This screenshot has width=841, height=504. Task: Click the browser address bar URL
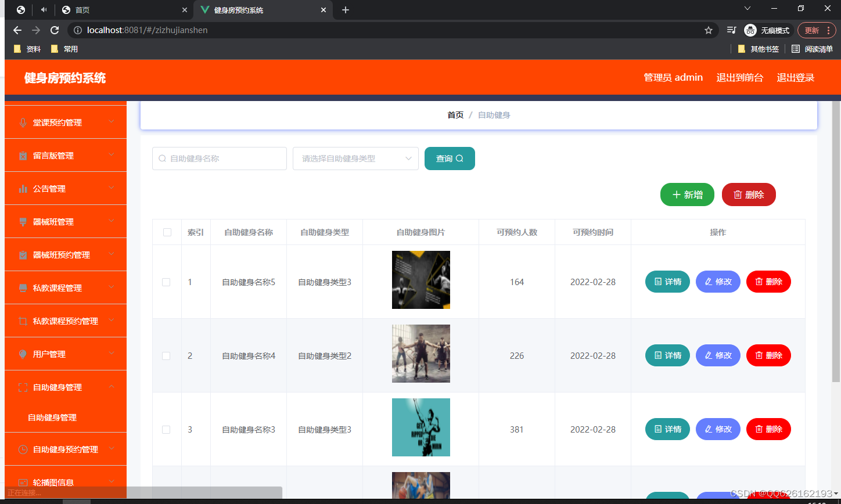[148, 30]
